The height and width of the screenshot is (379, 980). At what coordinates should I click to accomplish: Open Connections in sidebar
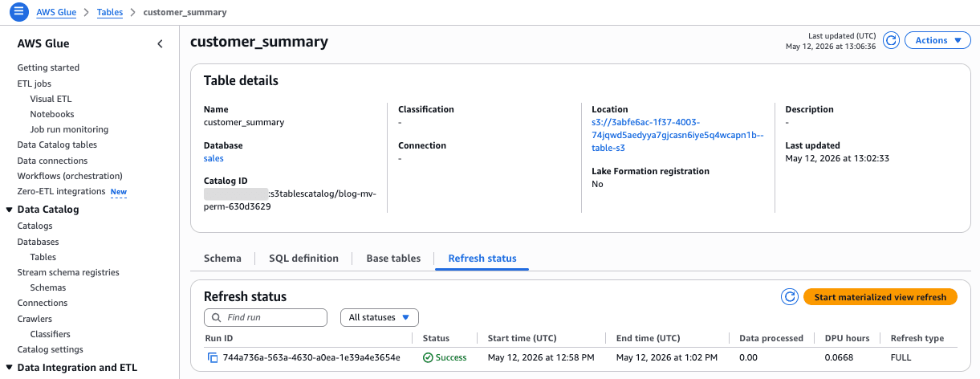point(43,303)
